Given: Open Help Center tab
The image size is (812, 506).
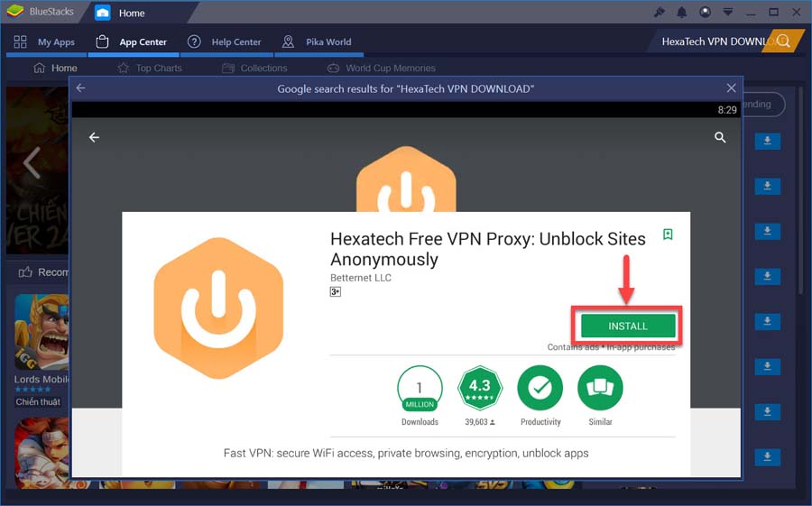Looking at the screenshot, I should 225,42.
